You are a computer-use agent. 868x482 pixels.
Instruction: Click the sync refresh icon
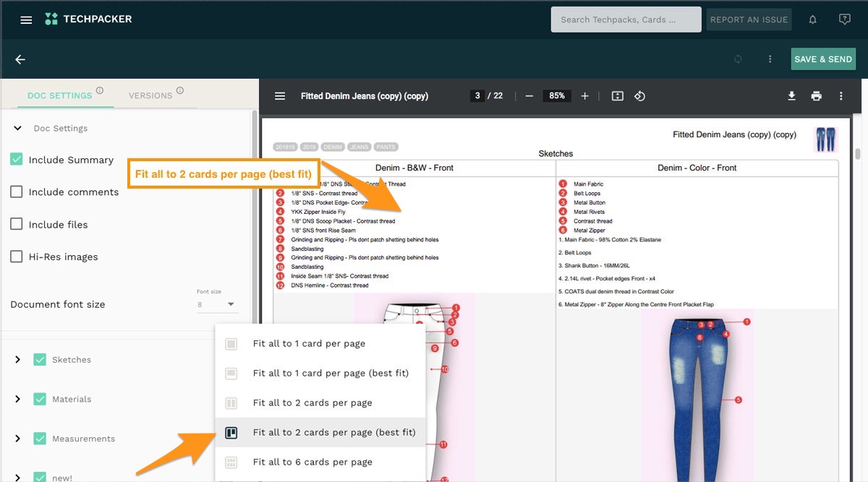pyautogui.click(x=738, y=59)
